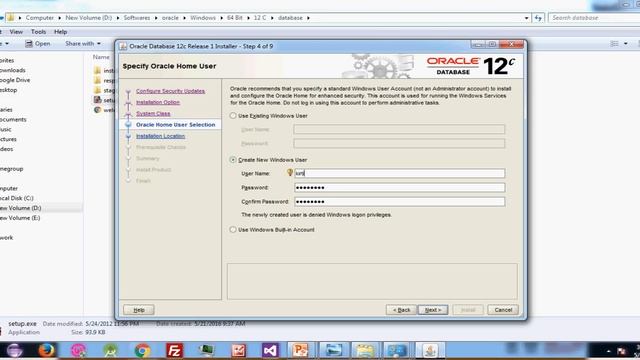Click the Open button in Explorer toolbar

click(38, 43)
